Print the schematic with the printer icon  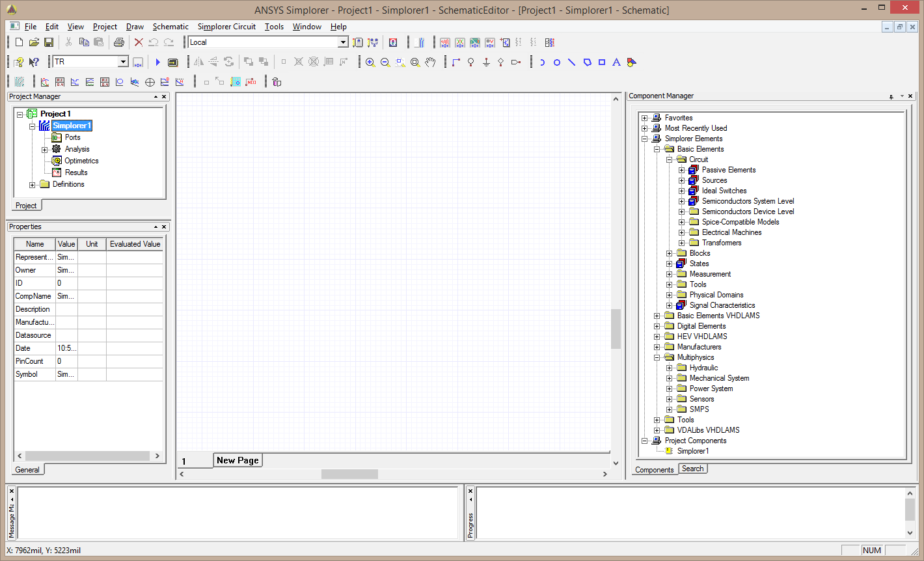(x=118, y=42)
